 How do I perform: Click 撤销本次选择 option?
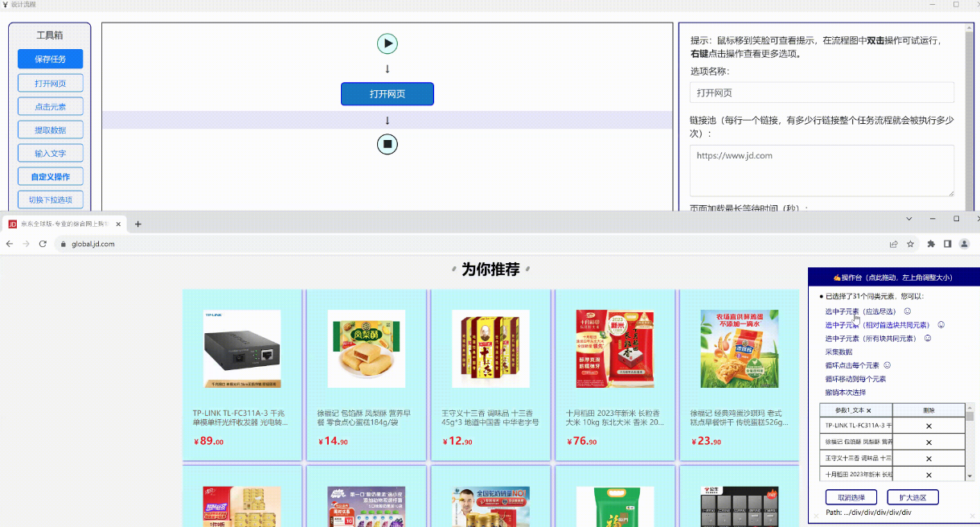point(845,393)
